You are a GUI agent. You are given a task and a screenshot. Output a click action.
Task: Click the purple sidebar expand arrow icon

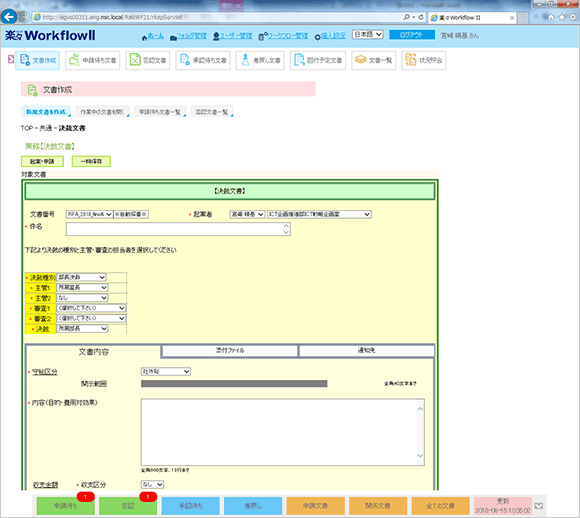(11, 59)
